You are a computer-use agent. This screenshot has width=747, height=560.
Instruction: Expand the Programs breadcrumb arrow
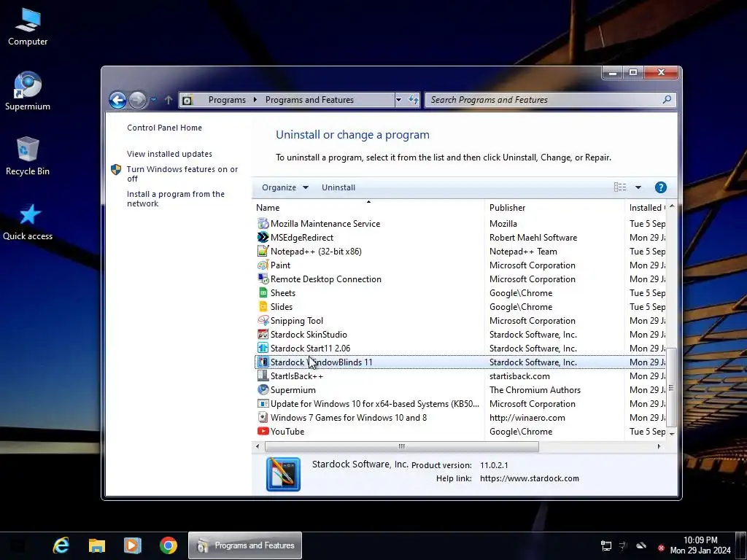point(255,99)
